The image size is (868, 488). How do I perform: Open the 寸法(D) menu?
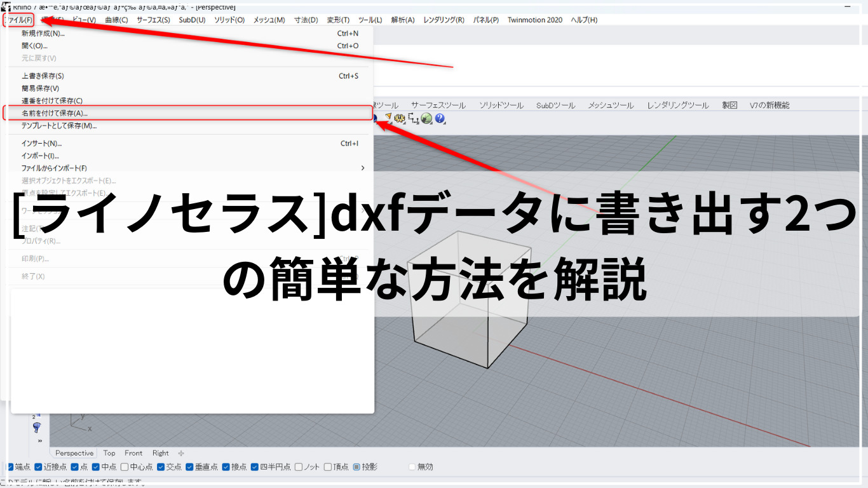(306, 20)
